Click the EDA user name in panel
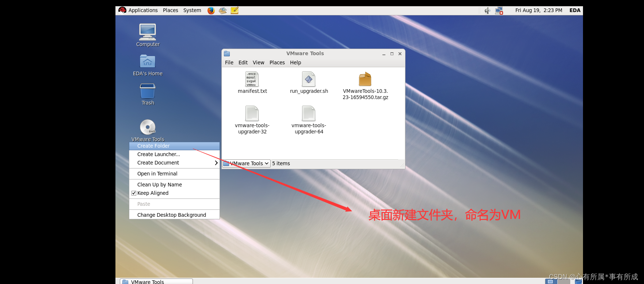The width and height of the screenshot is (644, 284). point(575,10)
